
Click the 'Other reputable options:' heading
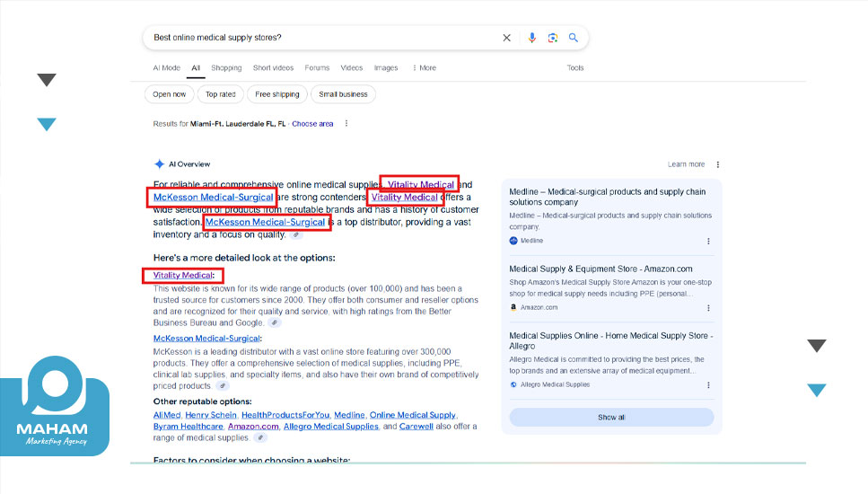(203, 401)
